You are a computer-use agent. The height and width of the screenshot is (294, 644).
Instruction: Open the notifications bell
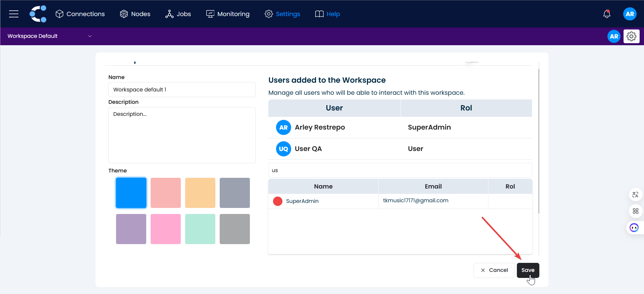[606, 14]
